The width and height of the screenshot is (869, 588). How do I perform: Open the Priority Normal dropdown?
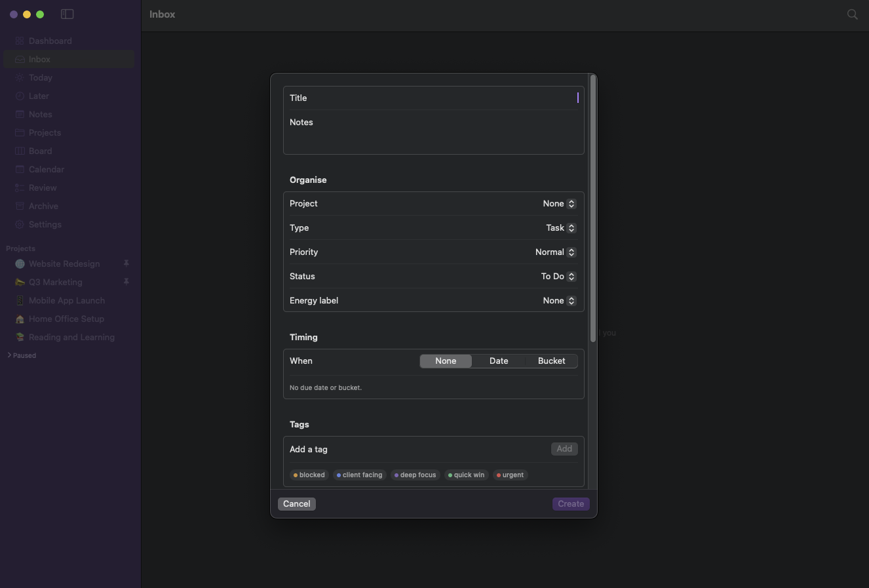555,252
